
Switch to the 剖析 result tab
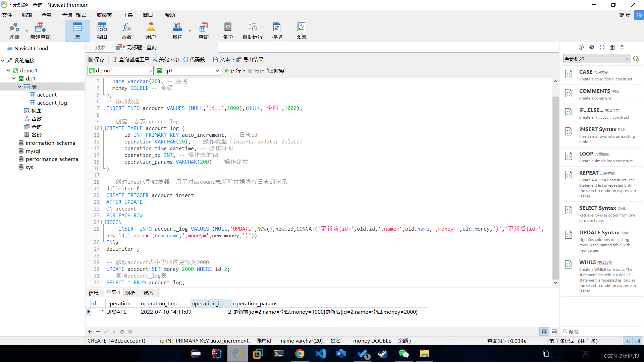[130, 293]
